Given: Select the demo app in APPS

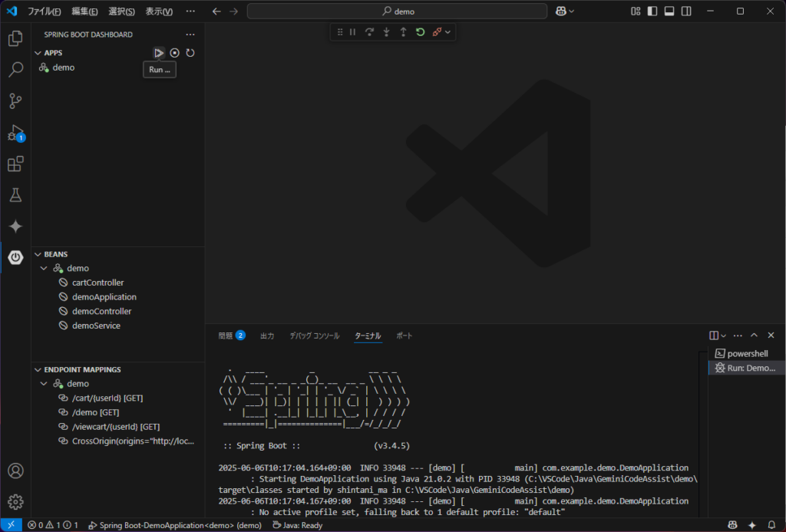Looking at the screenshot, I should 117,68.
